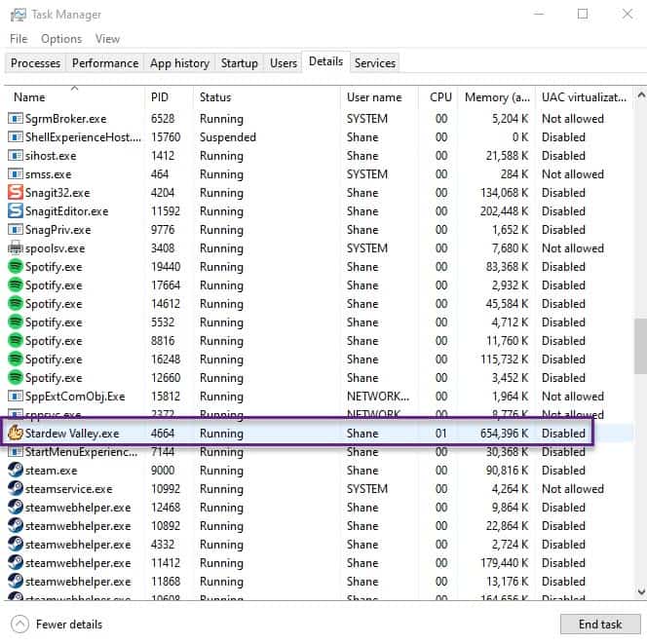
Task: Click the Task Manager title bar icon
Action: [x=19, y=15]
